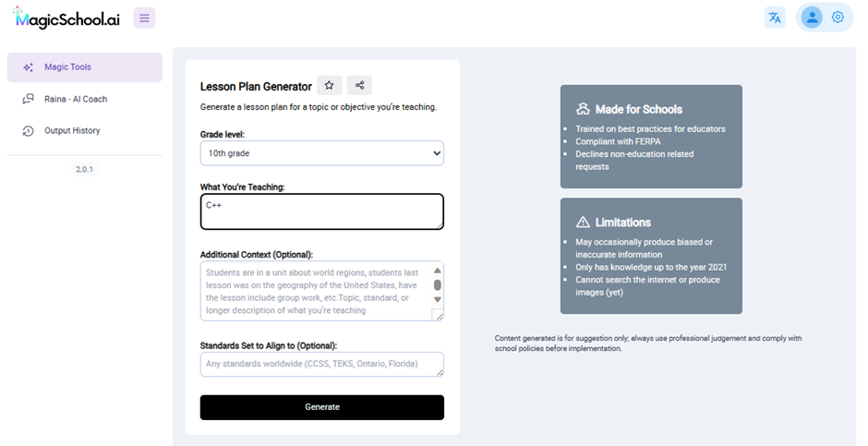Click the Made for Schools icon
This screenshot has width=868, height=446.
pos(583,109)
